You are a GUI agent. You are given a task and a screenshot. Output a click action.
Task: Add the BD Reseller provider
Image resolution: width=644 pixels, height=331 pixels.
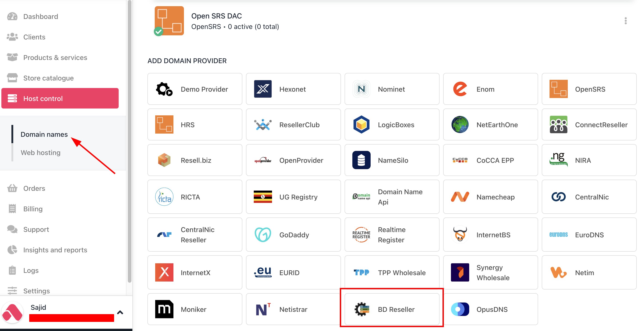[392, 309]
